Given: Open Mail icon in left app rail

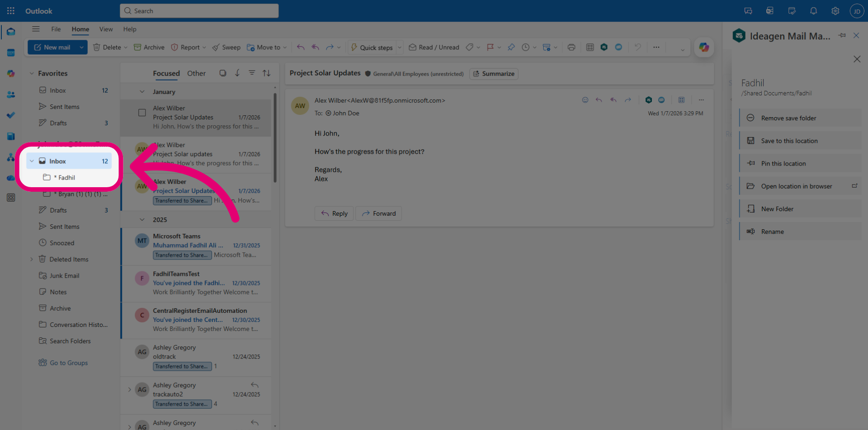Looking at the screenshot, I should (x=11, y=32).
